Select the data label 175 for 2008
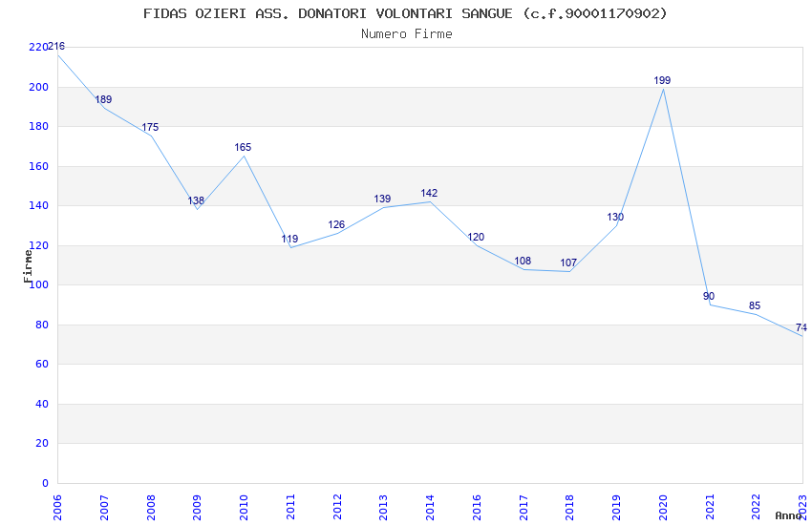This screenshot has width=812, height=525. click(x=150, y=127)
